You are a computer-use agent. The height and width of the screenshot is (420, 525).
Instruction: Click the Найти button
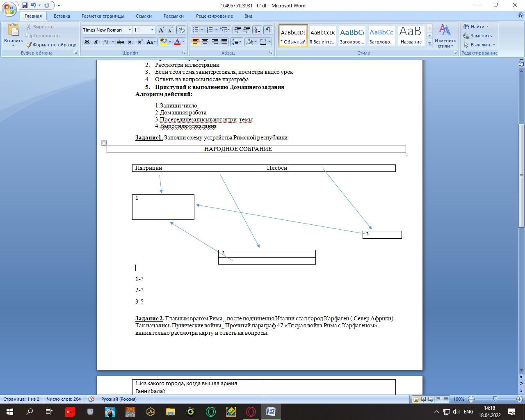coord(476,27)
